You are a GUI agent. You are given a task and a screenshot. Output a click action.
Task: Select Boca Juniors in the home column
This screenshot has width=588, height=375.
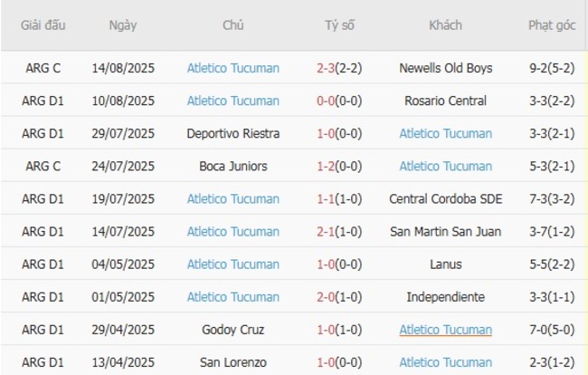click(232, 166)
